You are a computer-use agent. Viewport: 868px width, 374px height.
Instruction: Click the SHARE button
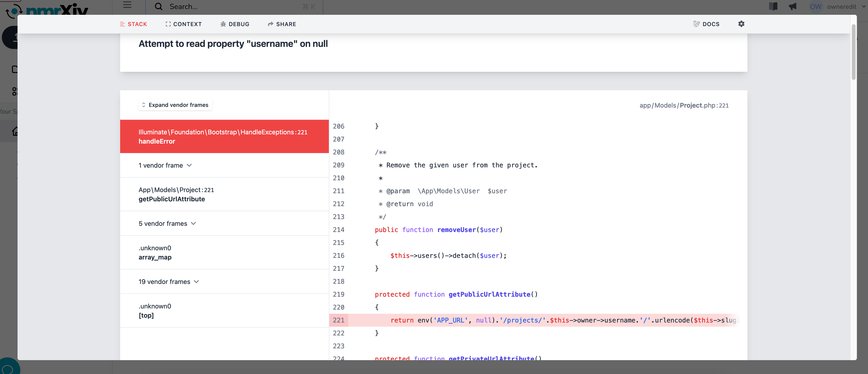[x=282, y=24]
